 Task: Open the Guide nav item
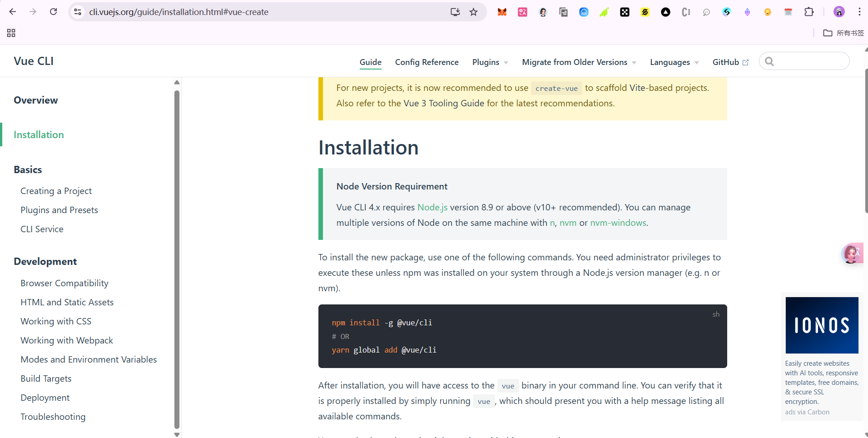pyautogui.click(x=371, y=62)
